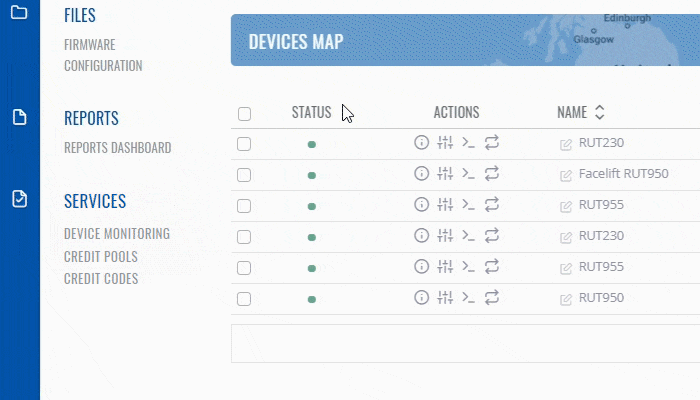700x400 pixels.
Task: Check the box for Facelift RUT950
Action: tap(244, 175)
